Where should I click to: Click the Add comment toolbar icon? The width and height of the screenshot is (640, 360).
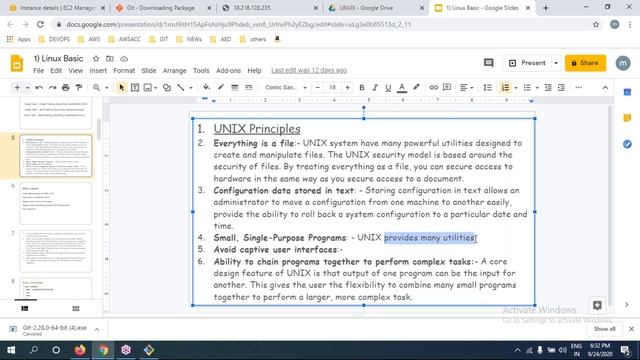tap(447, 87)
